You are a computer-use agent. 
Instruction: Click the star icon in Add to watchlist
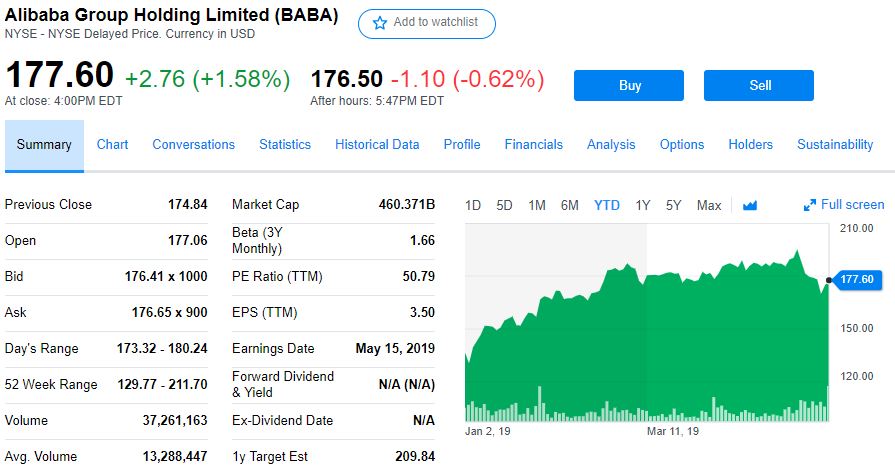click(380, 23)
